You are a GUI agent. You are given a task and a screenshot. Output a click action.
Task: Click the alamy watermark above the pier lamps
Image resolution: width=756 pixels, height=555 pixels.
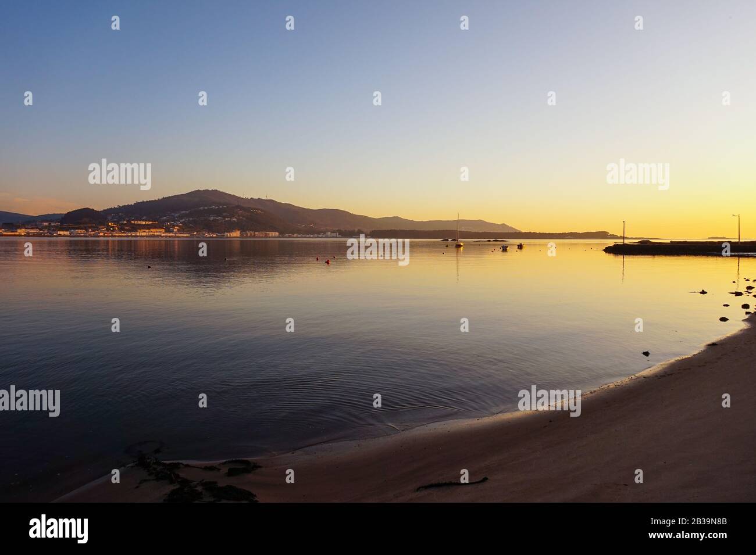click(x=637, y=174)
